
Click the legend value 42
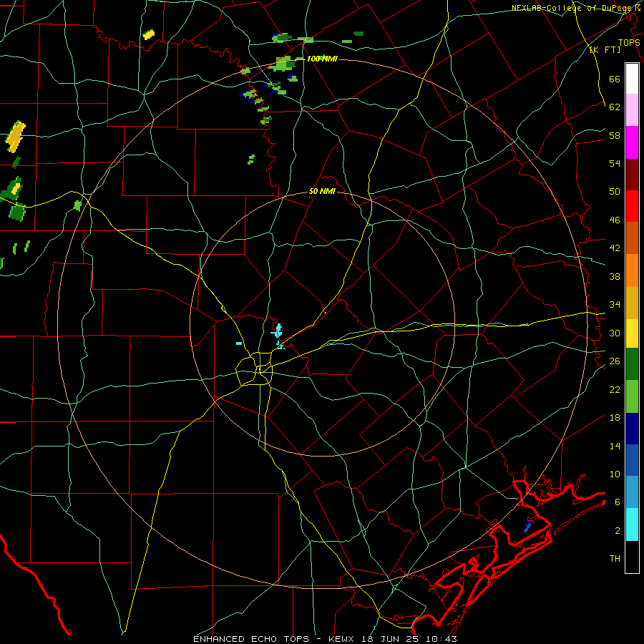pos(615,248)
